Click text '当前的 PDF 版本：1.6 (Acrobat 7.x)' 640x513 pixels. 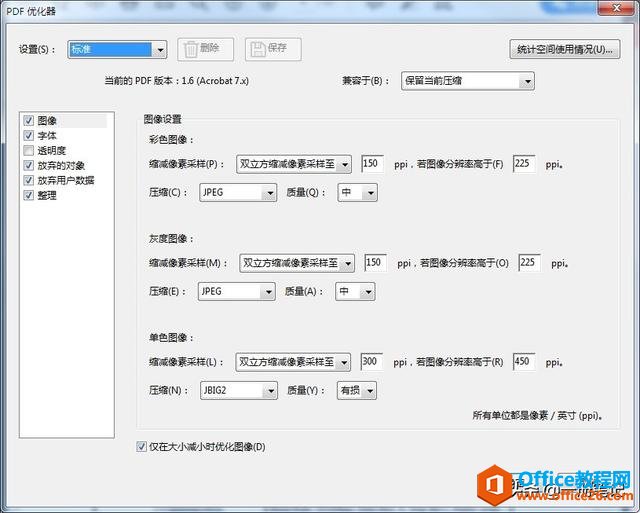point(176,81)
